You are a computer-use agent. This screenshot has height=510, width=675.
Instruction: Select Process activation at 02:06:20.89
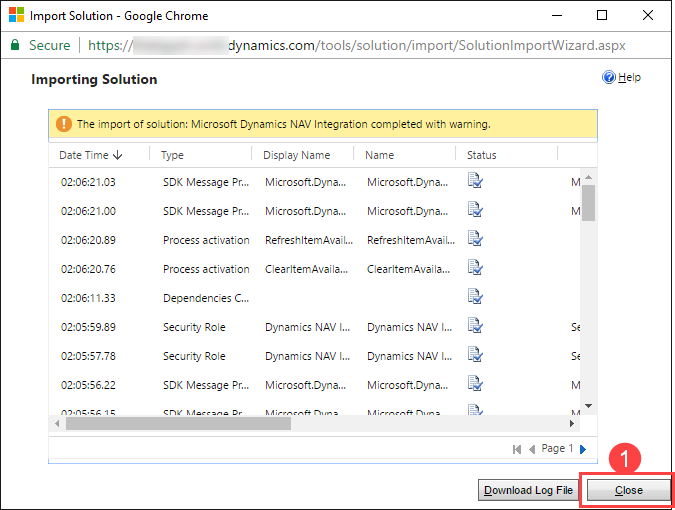pos(206,240)
